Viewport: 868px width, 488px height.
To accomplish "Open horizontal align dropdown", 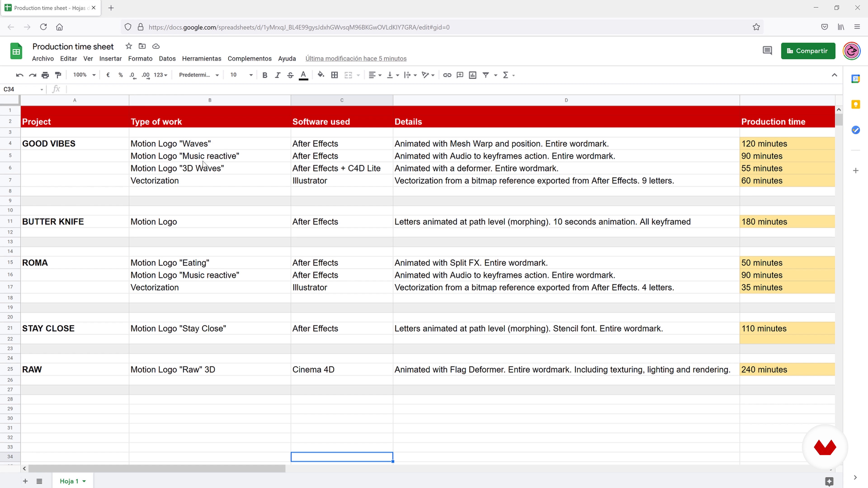I will 375,75.
